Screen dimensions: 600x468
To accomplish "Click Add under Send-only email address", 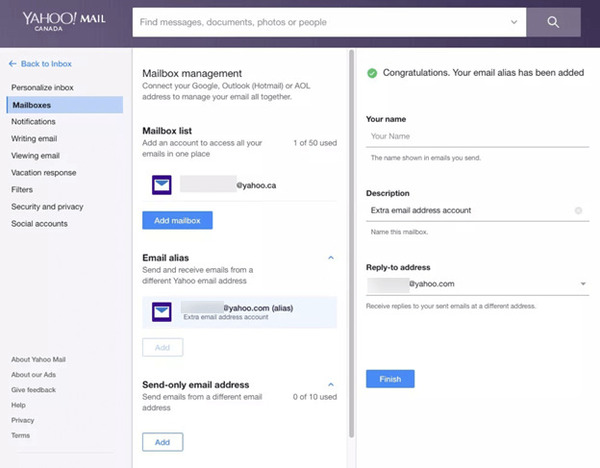I will [163, 442].
